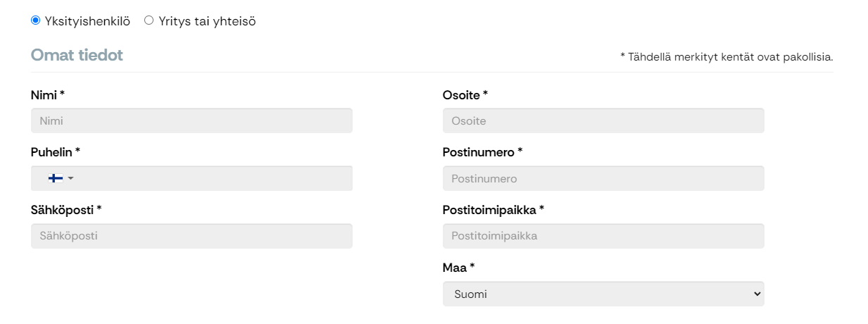
Task: Click the "Puhelin *" field label
Action: point(56,152)
